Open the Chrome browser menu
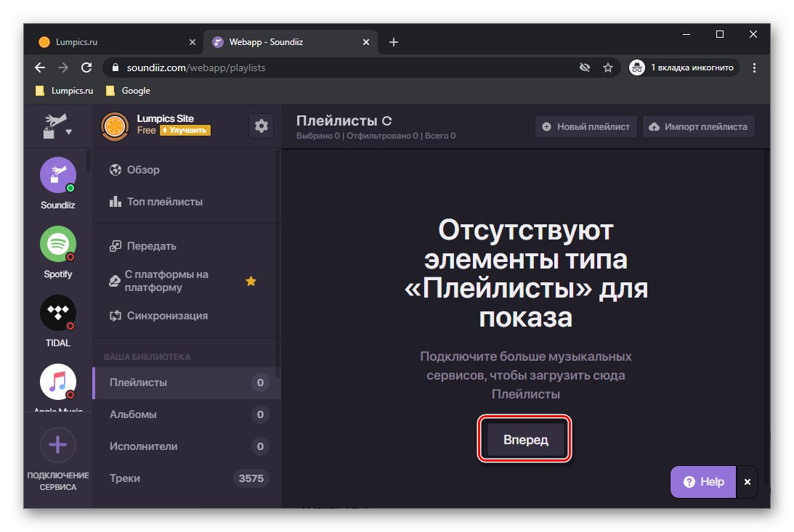The width and height of the screenshot is (794, 532). [x=754, y=67]
